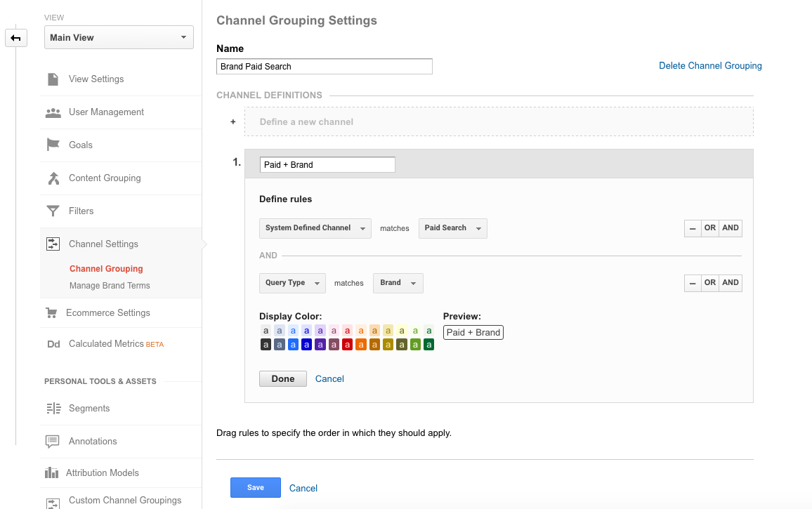
Task: Open Manage Brand Terms submenu item
Action: [110, 286]
